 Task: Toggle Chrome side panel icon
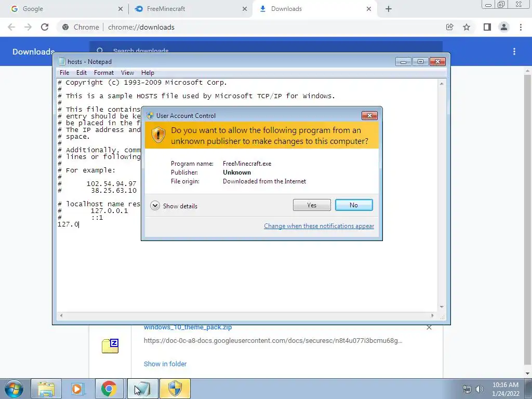click(487, 27)
